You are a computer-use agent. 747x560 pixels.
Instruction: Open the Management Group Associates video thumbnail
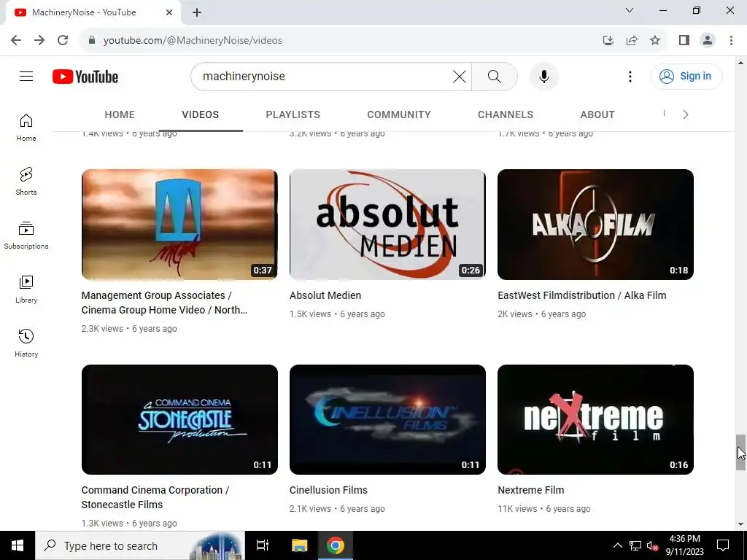click(179, 225)
